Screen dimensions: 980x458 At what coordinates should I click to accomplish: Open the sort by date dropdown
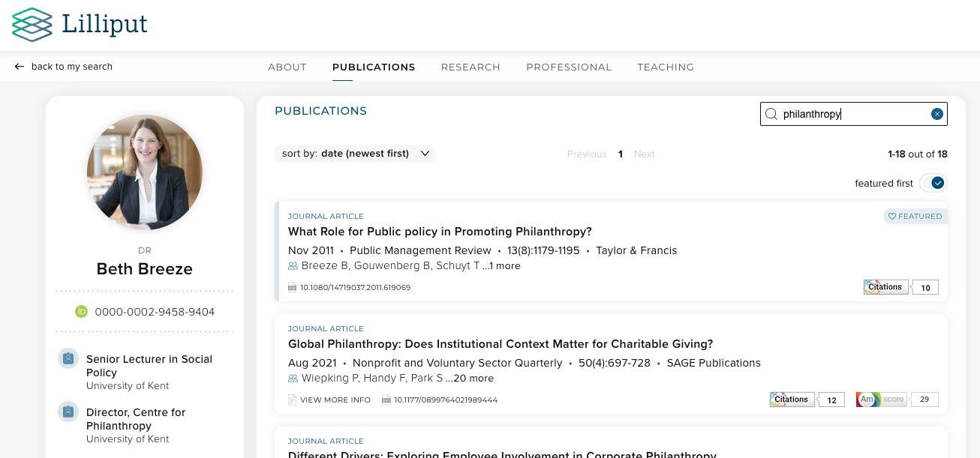click(355, 154)
